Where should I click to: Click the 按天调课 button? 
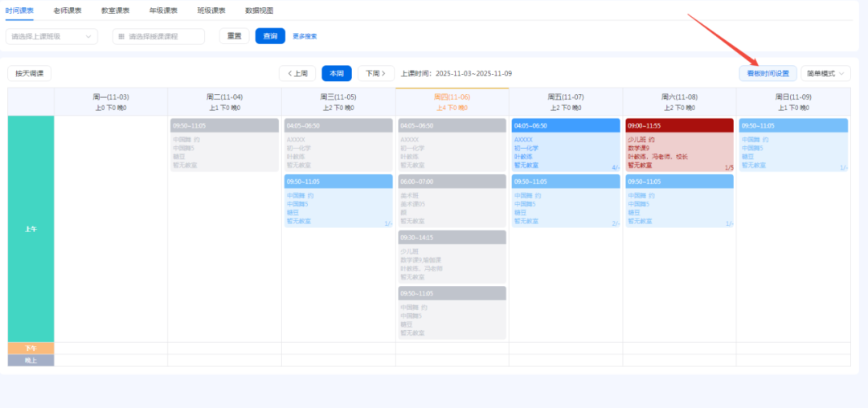click(29, 73)
